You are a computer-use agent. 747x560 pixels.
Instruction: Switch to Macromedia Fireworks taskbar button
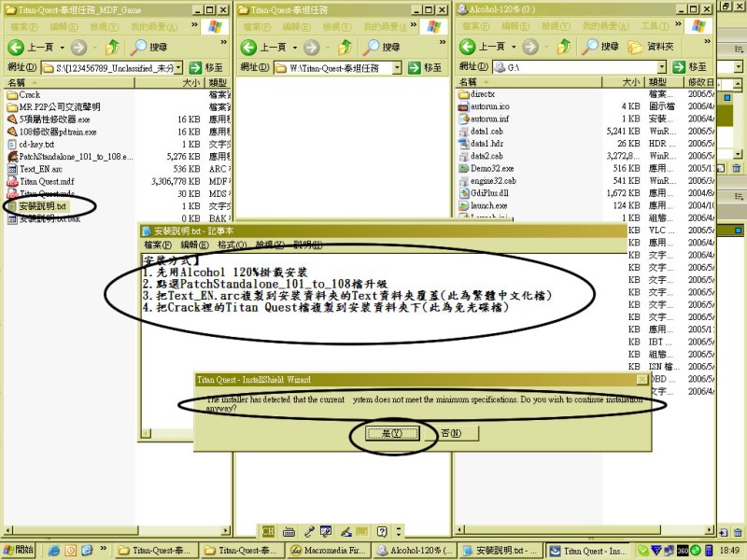point(329,551)
